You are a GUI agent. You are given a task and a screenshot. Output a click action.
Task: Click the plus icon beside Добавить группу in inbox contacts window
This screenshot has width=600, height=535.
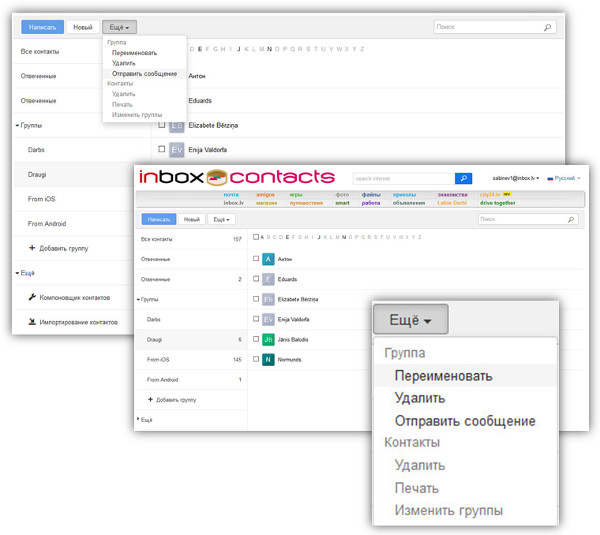(x=150, y=400)
